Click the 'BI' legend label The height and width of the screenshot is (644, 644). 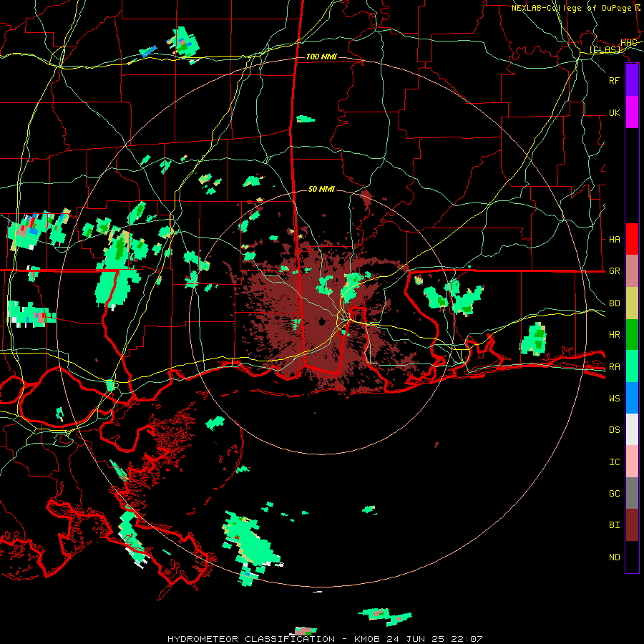(614, 525)
